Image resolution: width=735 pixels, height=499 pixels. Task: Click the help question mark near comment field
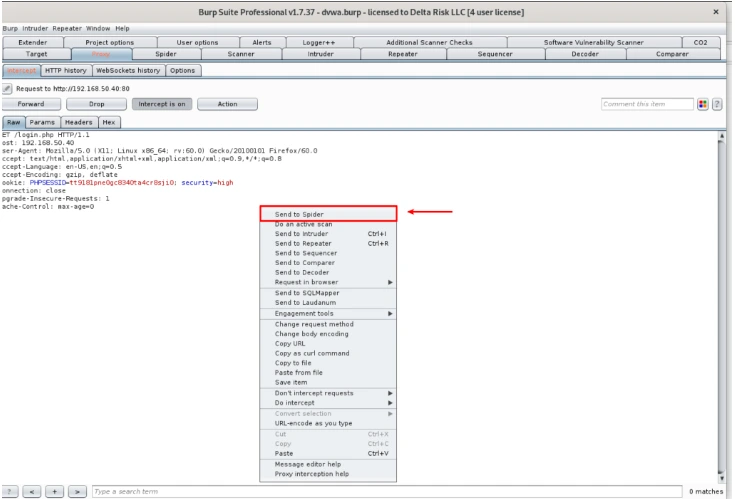click(x=717, y=104)
